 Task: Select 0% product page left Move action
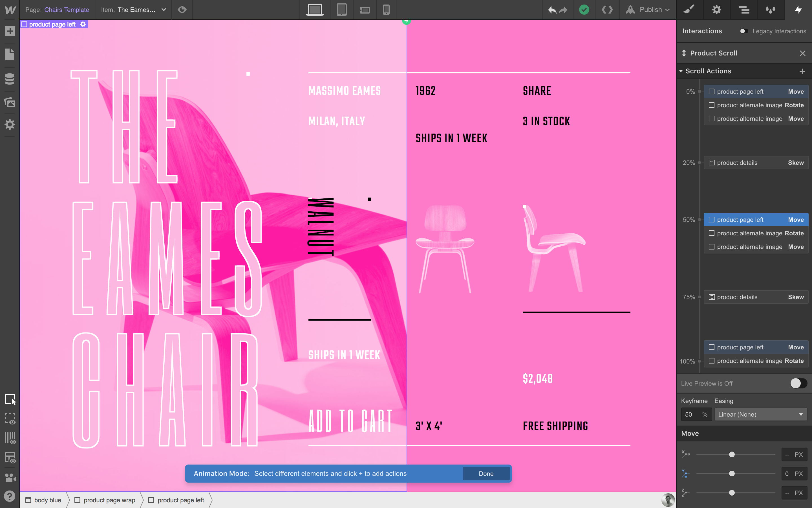click(756, 92)
